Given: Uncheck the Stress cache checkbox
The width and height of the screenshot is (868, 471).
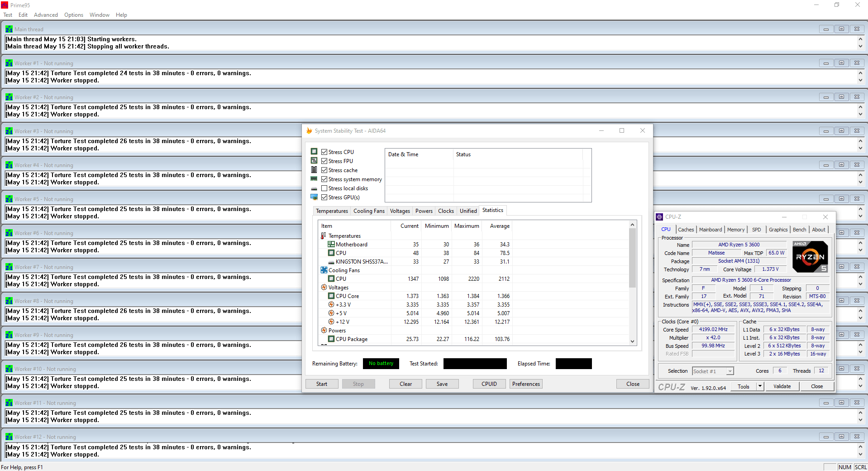Looking at the screenshot, I should pyautogui.click(x=324, y=170).
